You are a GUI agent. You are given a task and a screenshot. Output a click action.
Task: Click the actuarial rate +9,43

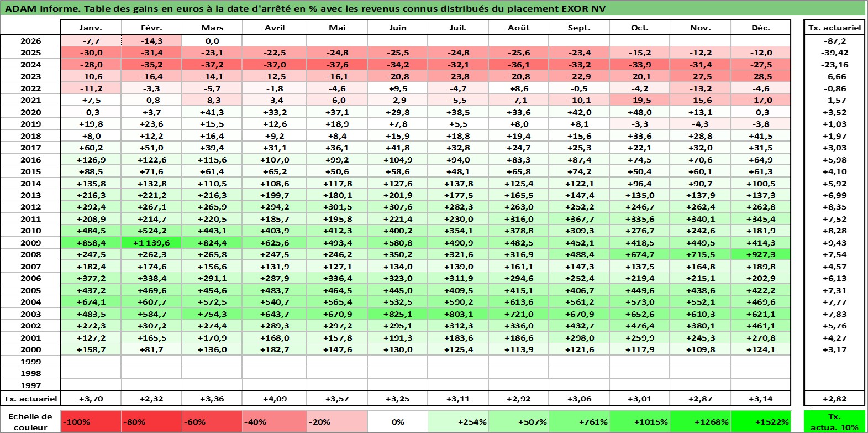coord(834,243)
